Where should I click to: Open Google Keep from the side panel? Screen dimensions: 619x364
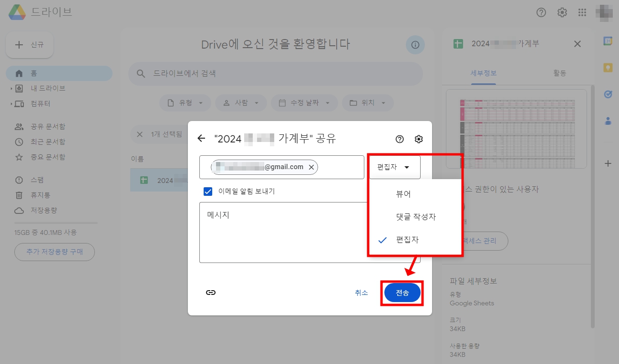click(x=608, y=68)
